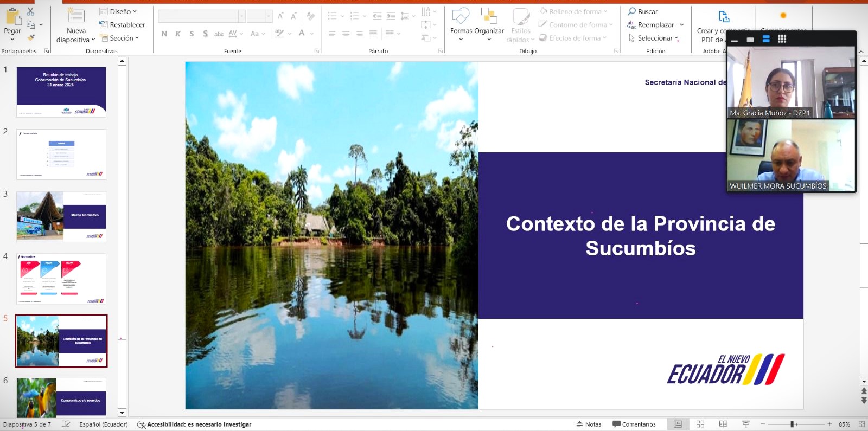Screen dimensions: 868x431
Task: Click the Restablecer slide reset button
Action: pos(122,25)
